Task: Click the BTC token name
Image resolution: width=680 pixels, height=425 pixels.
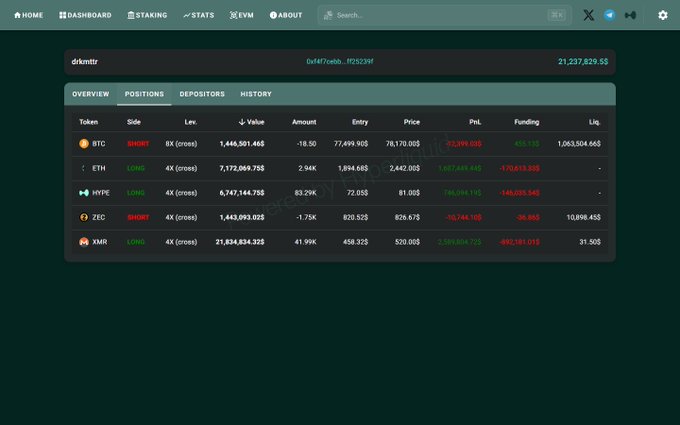Action: point(98,144)
